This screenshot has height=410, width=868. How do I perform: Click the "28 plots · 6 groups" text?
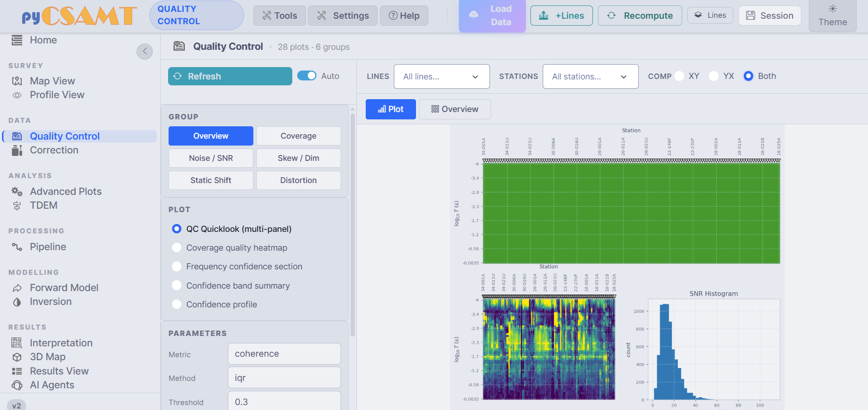click(313, 47)
